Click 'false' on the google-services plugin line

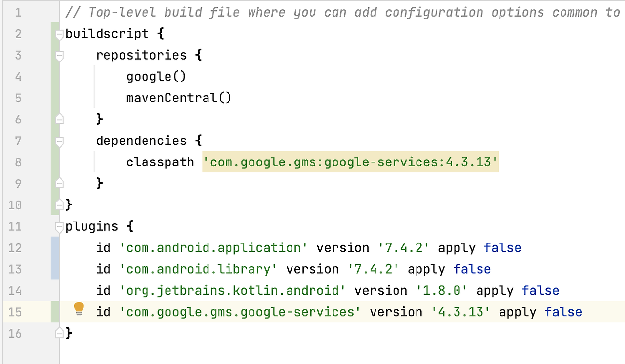click(563, 312)
